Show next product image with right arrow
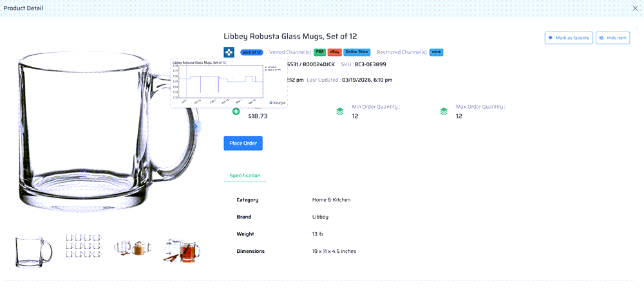 [x=196, y=127]
